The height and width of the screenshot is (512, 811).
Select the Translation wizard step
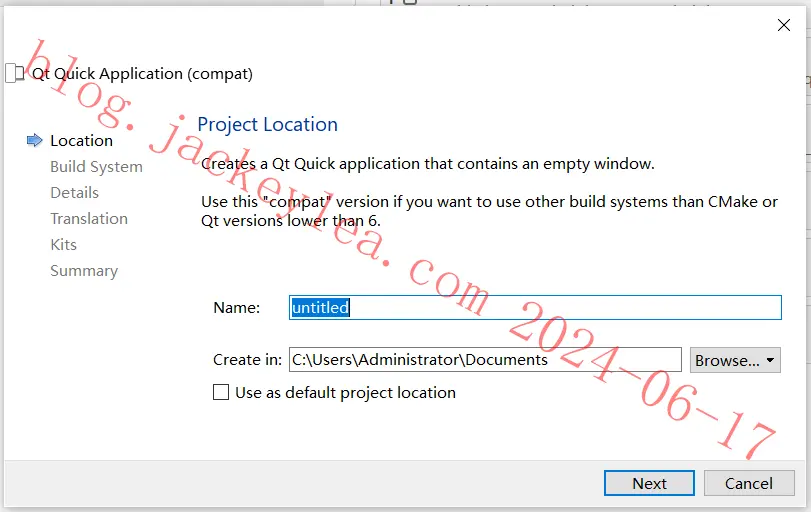pyautogui.click(x=89, y=218)
